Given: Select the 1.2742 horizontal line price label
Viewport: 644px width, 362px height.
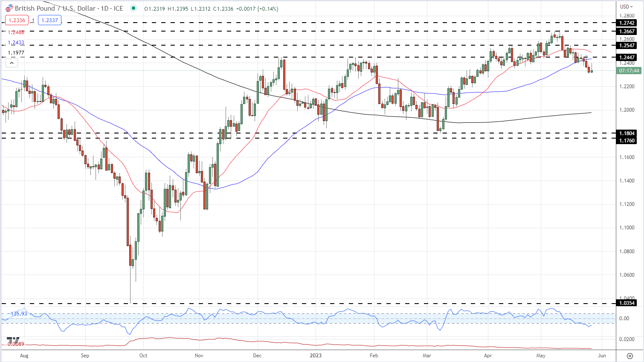Looking at the screenshot, I should click(627, 23).
